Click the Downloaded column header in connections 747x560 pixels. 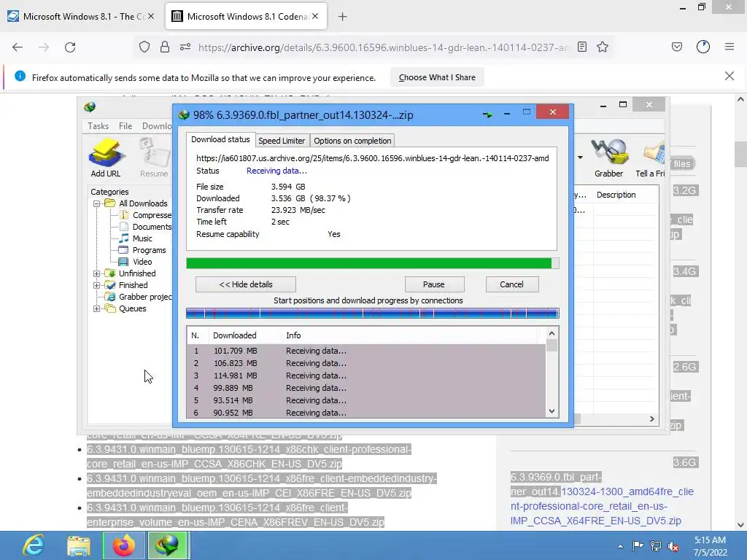(234, 335)
